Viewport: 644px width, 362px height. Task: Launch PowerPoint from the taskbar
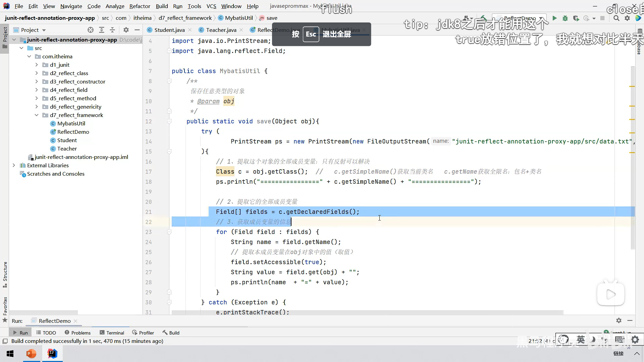click(31, 354)
